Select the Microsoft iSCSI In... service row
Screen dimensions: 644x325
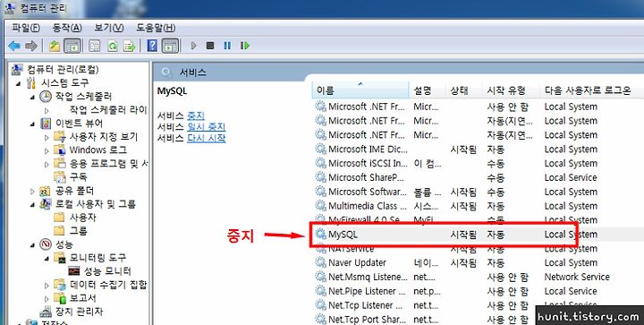pos(477,164)
